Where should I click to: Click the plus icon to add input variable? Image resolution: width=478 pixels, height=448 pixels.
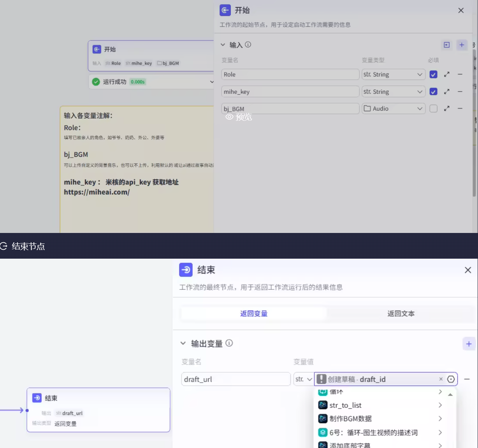[462, 45]
